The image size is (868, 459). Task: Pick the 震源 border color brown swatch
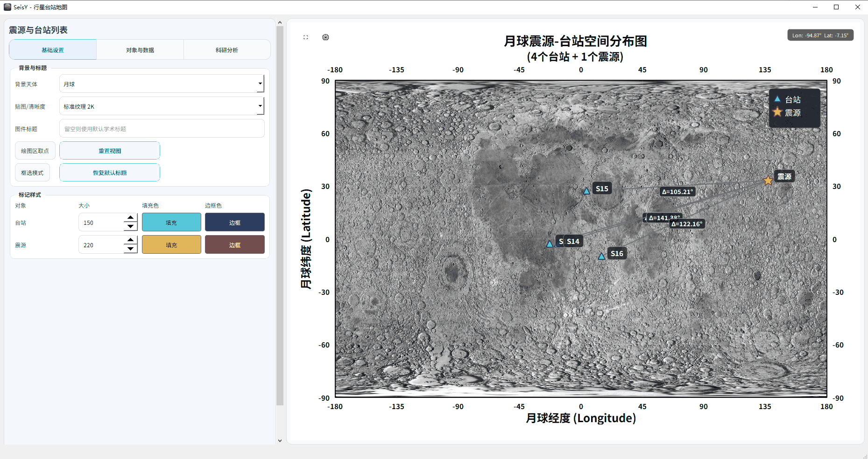coord(235,245)
